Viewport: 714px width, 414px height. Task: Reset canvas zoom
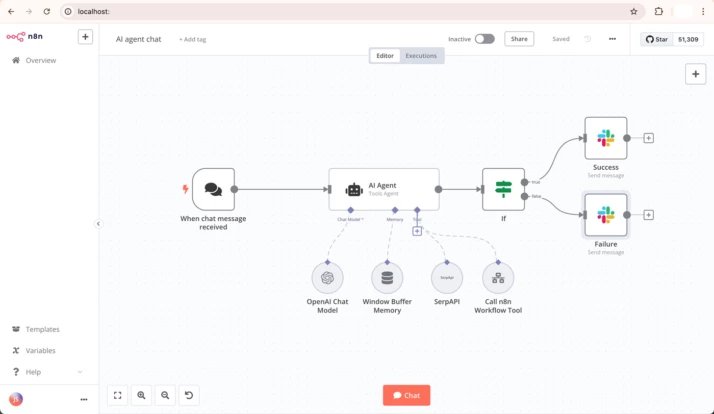click(189, 395)
